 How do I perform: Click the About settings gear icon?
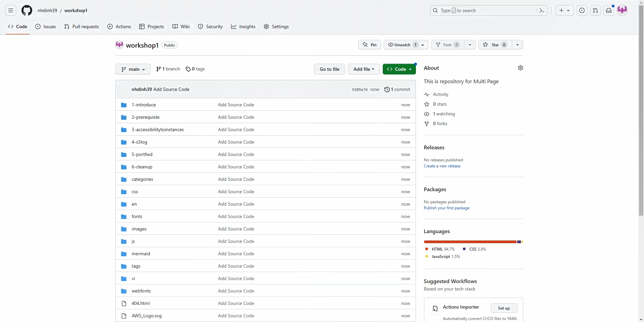pos(521,68)
